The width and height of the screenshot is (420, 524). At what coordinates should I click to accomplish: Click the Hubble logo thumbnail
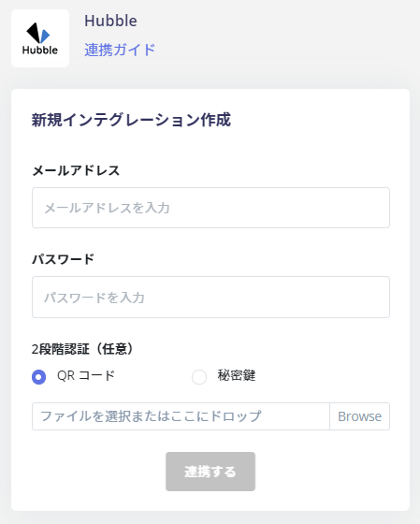coord(40,38)
